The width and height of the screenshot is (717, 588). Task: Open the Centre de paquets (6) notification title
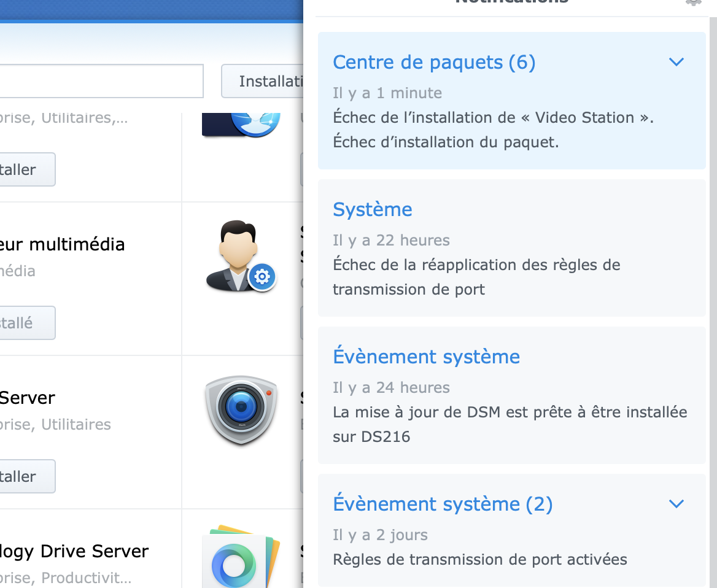coord(434,62)
